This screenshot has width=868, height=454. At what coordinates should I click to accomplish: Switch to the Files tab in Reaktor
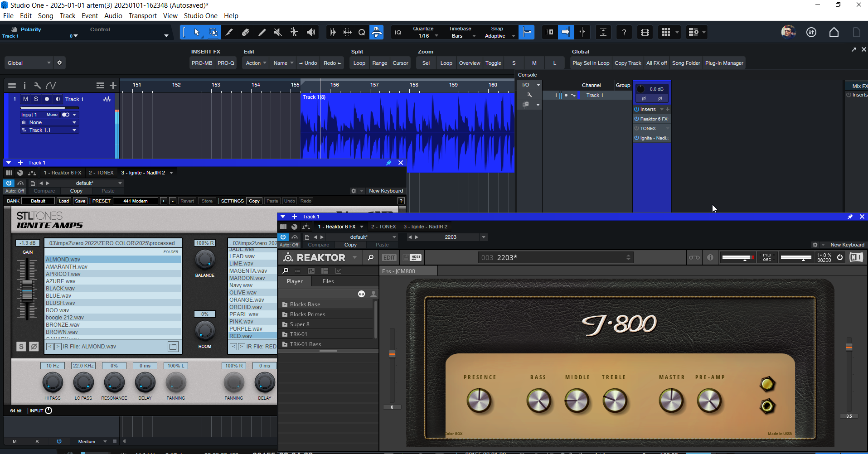(328, 281)
